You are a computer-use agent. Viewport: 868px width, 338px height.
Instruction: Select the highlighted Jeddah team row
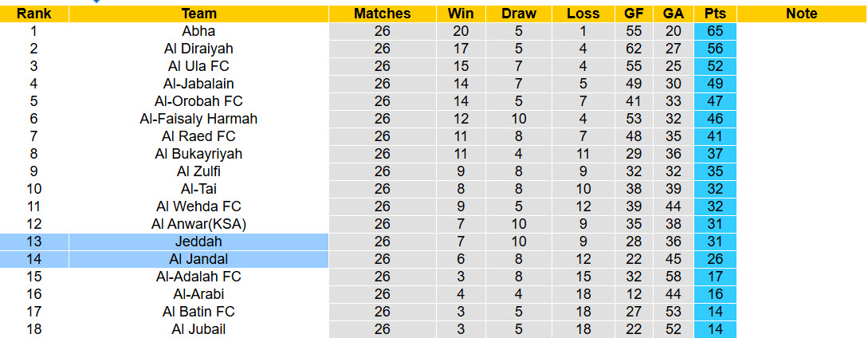coord(198,242)
